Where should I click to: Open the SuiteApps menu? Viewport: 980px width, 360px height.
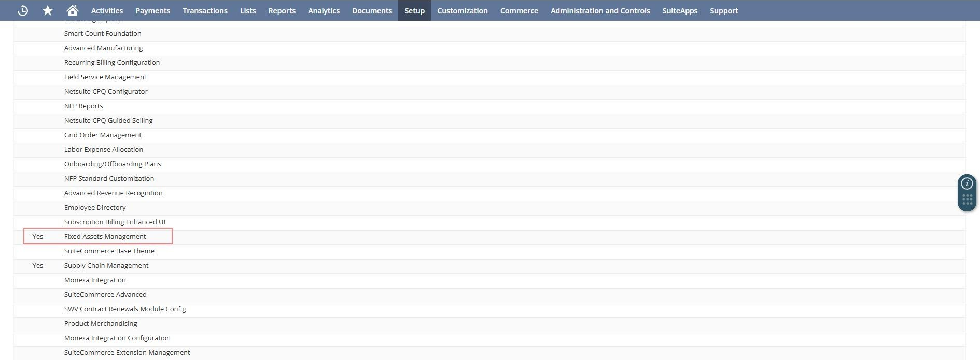pos(679,10)
